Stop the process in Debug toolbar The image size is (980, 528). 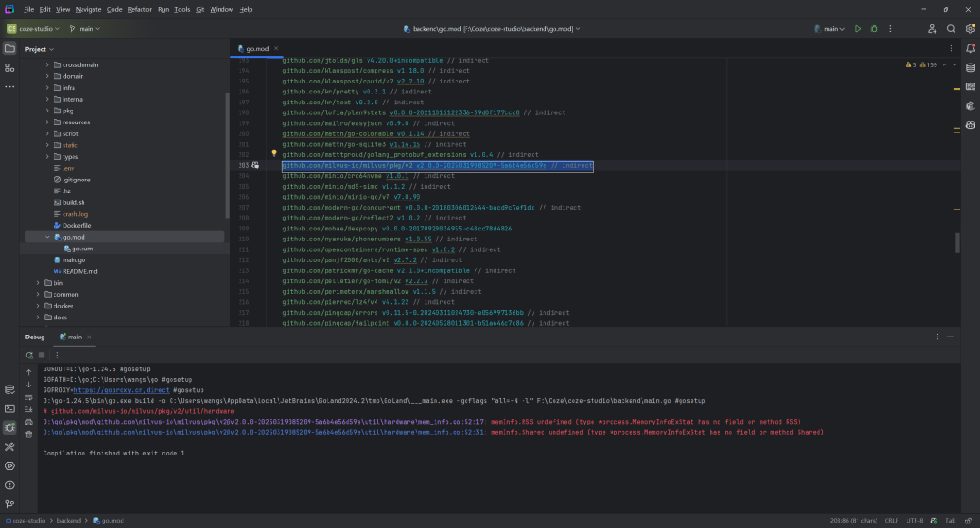coord(42,355)
